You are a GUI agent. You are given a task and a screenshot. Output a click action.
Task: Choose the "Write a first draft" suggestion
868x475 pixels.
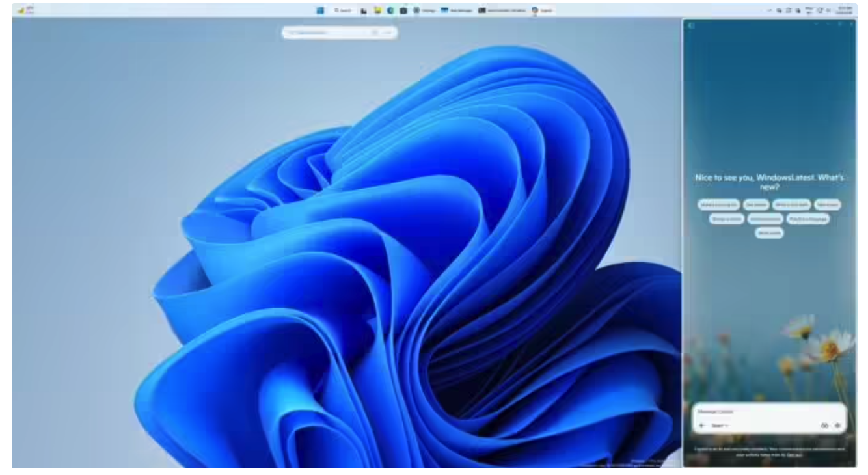point(792,205)
